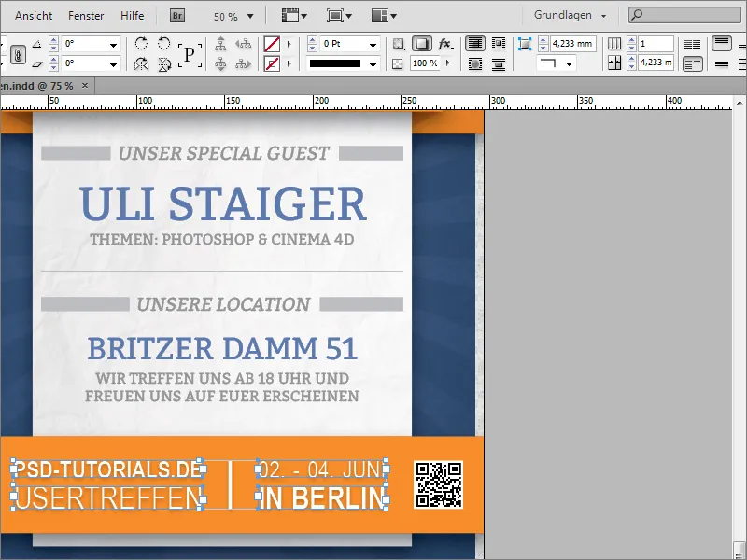Open the 0 Pt stroke weight dropdown

coord(373,45)
